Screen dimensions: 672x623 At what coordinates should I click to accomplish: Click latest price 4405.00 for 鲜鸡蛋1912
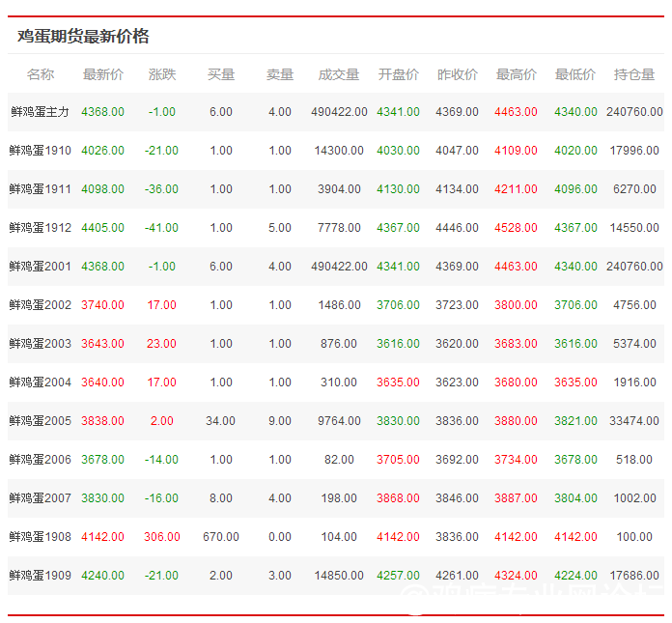click(103, 228)
